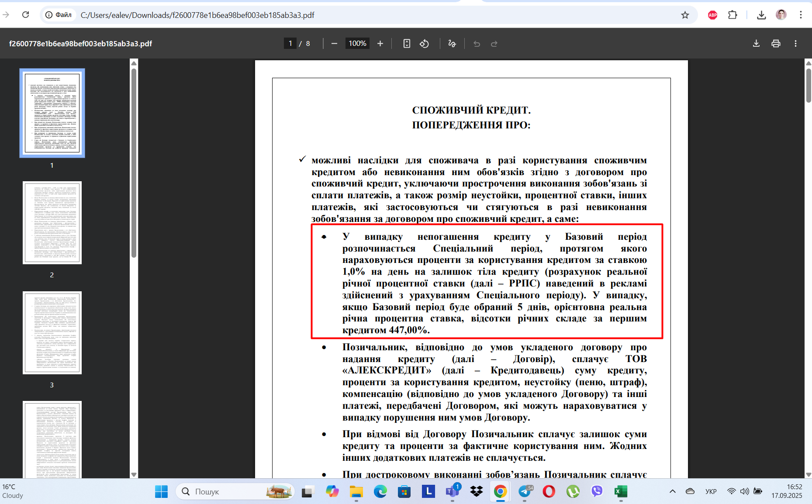This screenshot has height=504, width=812.
Task: Open the ABP adblock extension
Action: point(712,15)
